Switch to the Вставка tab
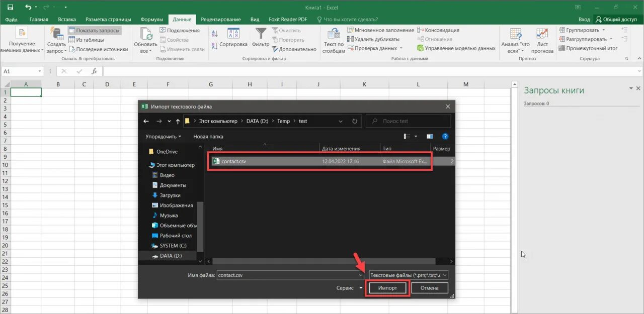Image resolution: width=644 pixels, height=314 pixels. point(67,20)
